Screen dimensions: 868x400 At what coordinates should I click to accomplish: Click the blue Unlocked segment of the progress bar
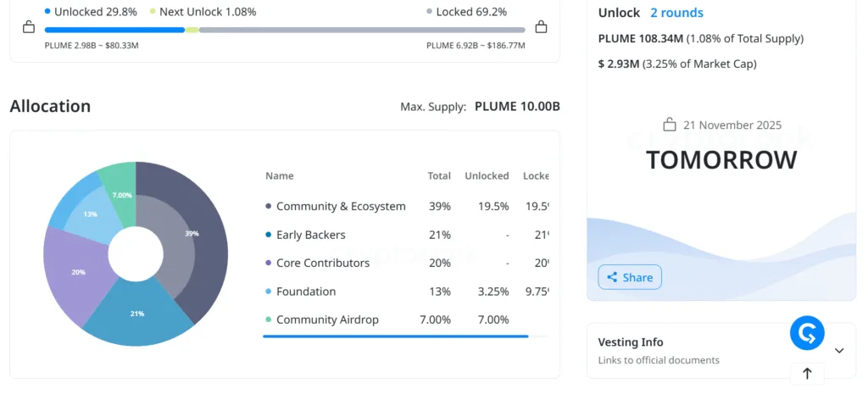[x=114, y=30]
